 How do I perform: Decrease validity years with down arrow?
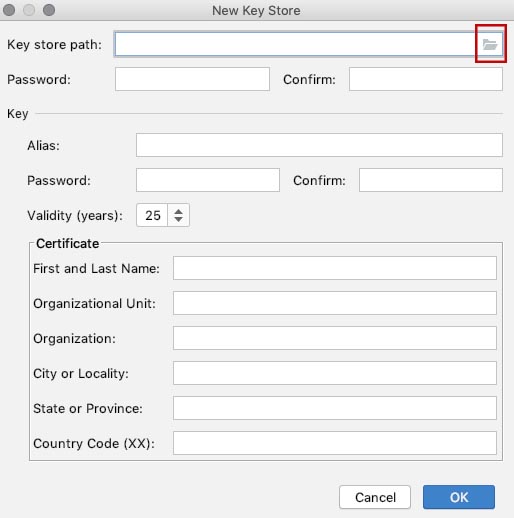(178, 219)
